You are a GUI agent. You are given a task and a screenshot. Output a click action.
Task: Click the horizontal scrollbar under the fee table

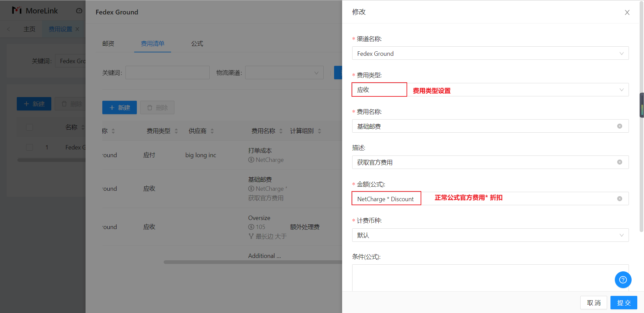(x=252, y=262)
